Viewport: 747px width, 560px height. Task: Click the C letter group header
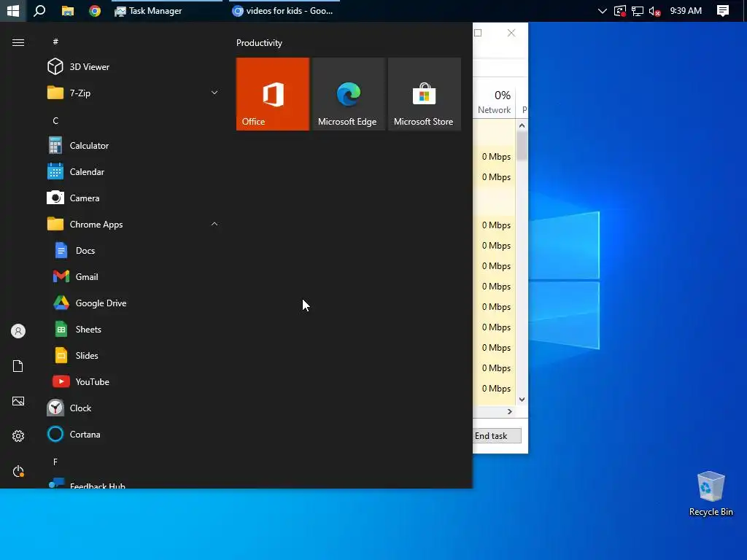click(x=55, y=120)
